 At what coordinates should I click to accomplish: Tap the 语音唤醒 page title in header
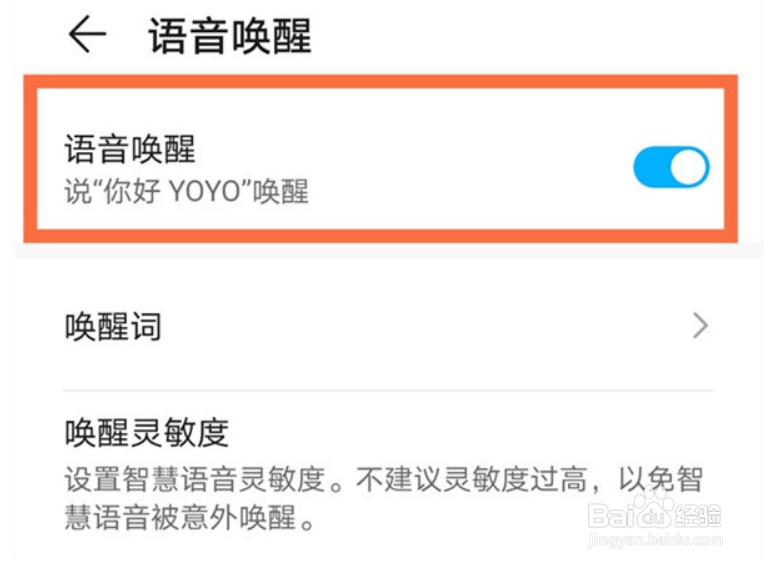(230, 36)
